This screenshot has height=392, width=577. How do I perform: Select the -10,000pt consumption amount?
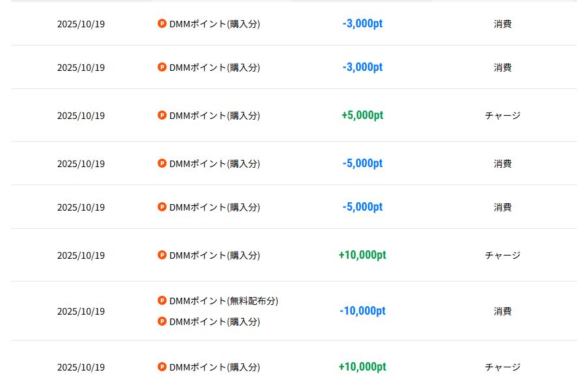(x=362, y=311)
